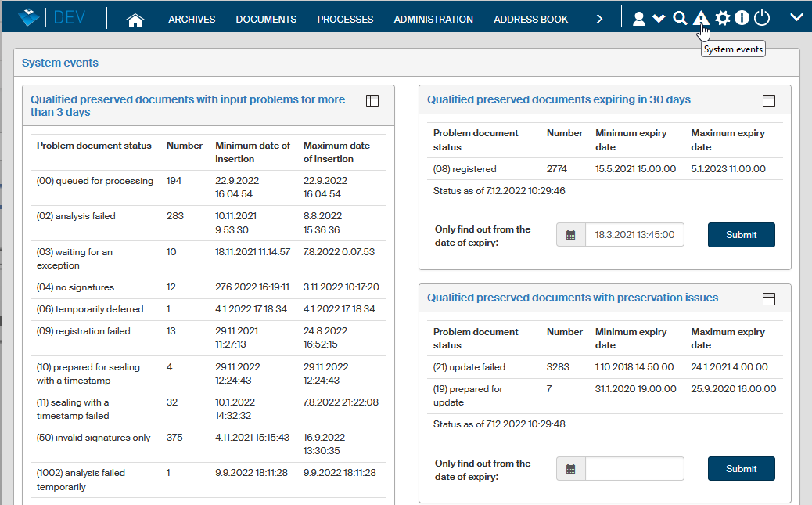Expand the far-right header chevron
The height and width of the screenshot is (505, 812).
point(797,18)
